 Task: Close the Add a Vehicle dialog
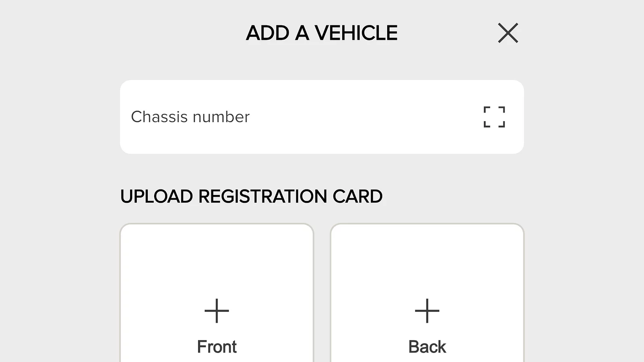click(x=508, y=33)
